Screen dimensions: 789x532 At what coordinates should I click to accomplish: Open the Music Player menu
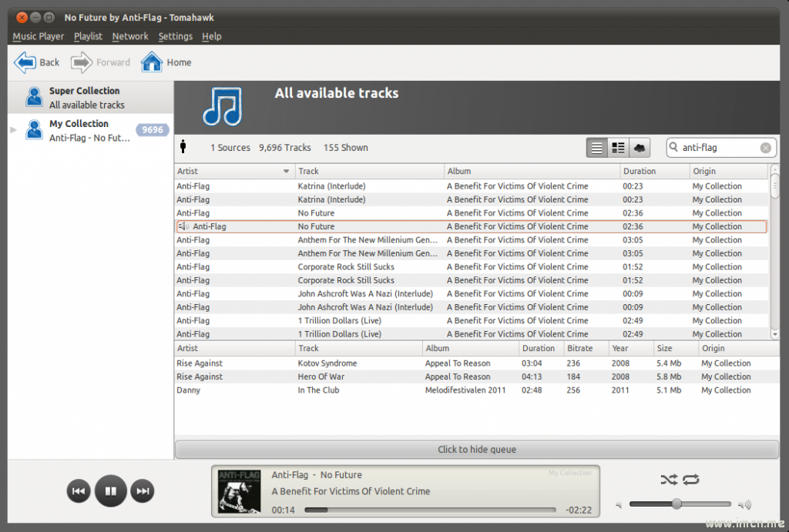tap(39, 36)
